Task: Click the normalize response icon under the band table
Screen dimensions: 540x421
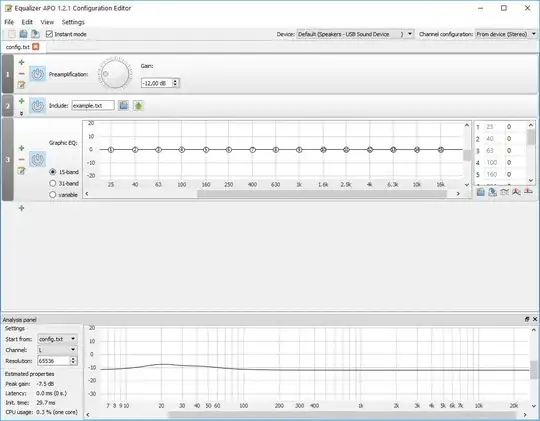Action: pyautogui.click(x=516, y=192)
